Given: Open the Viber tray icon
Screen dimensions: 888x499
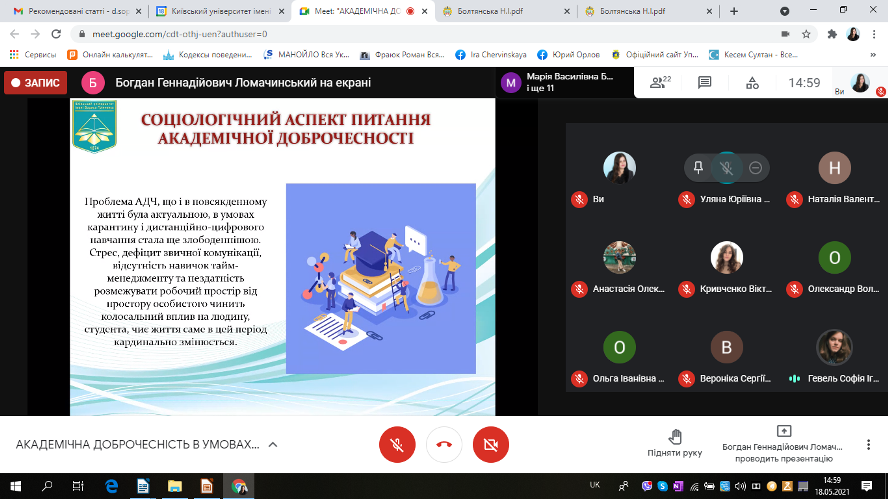Looking at the screenshot, I should point(647,486).
